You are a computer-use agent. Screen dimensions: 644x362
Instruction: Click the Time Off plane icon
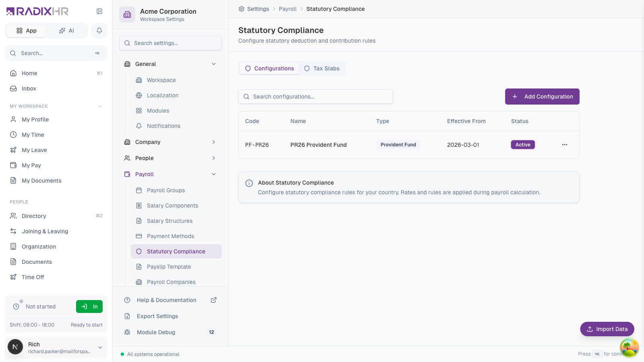13,277
